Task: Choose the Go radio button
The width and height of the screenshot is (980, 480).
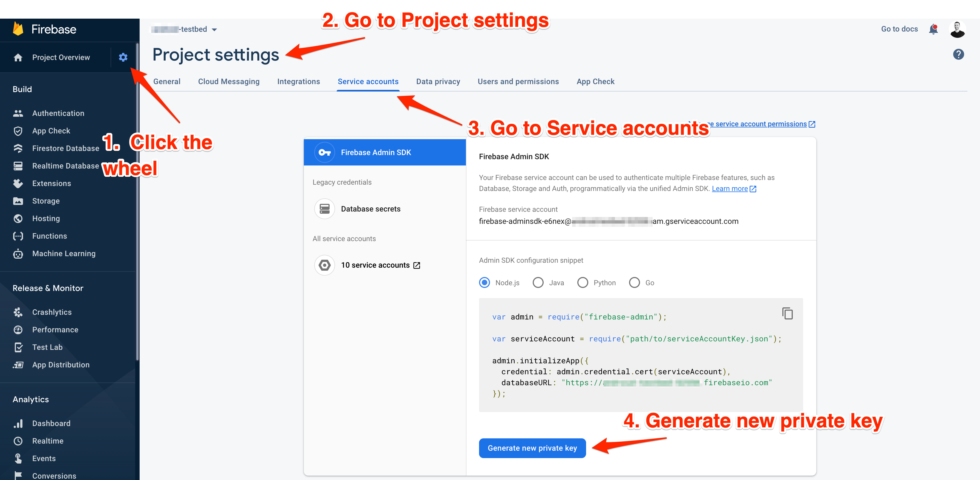Action: point(634,283)
